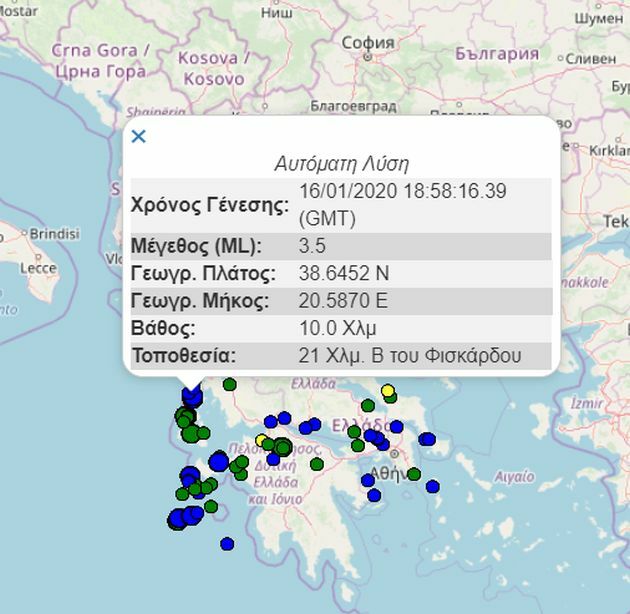This screenshot has width=630, height=614.
Task: Click the България country label
Action: pyautogui.click(x=497, y=54)
